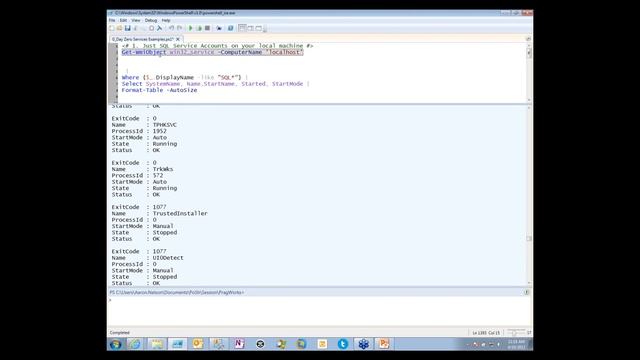
Task: Click the TPHKSVC name in output
Action: [x=164, y=125]
